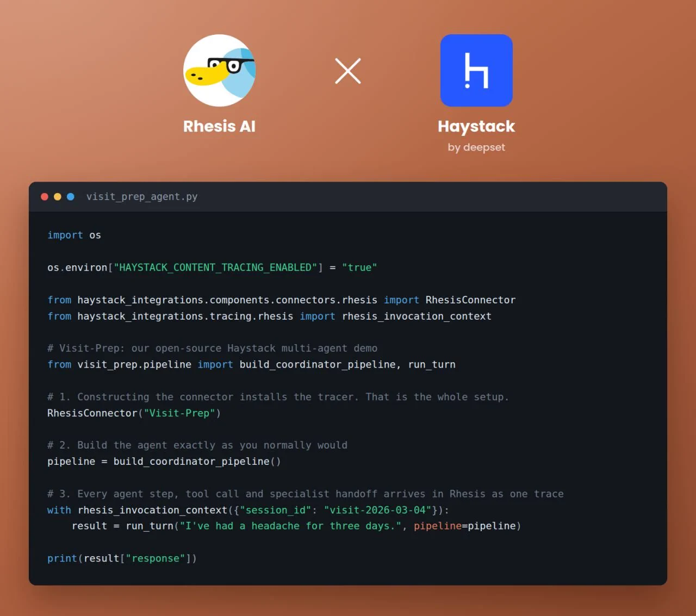Click the blue window dot

pyautogui.click(x=71, y=197)
